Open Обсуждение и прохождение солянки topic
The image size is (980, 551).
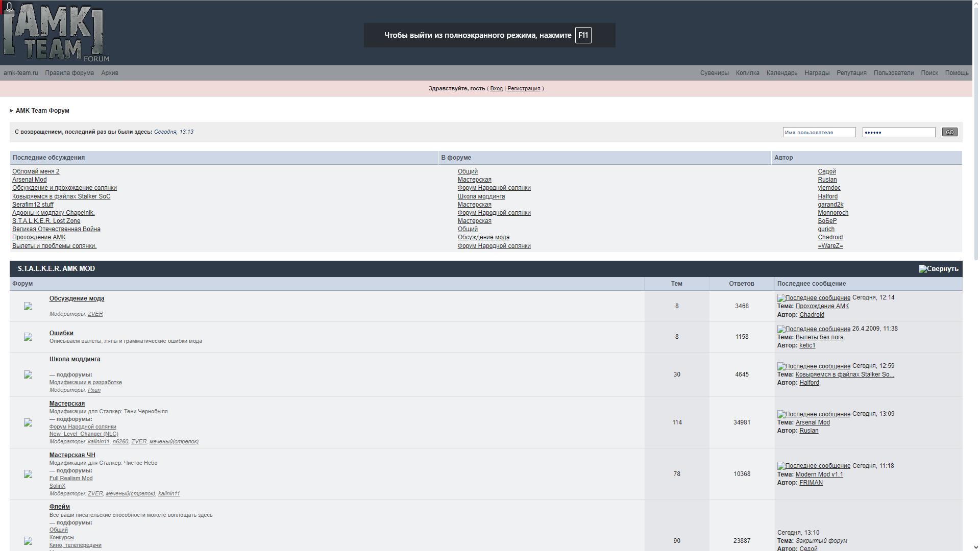[x=64, y=188]
